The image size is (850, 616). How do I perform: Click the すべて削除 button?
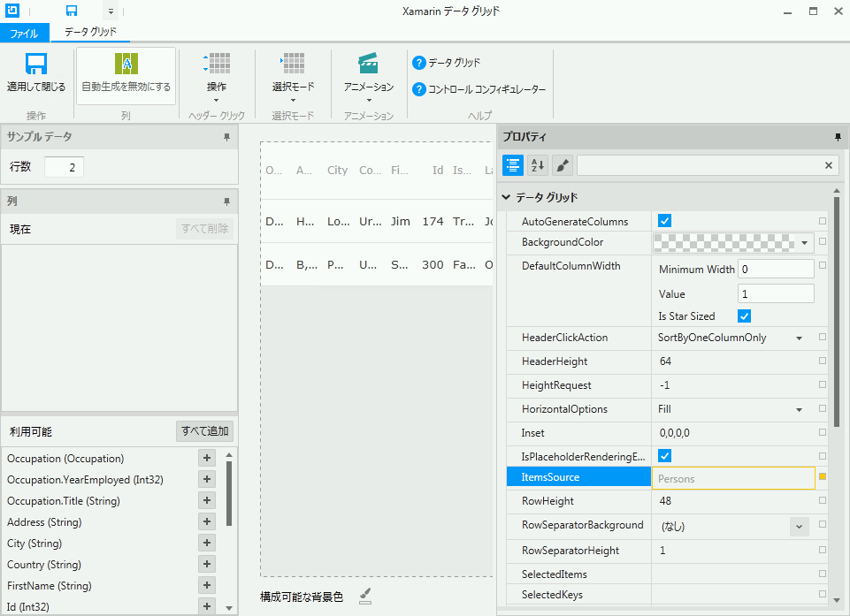coord(205,229)
